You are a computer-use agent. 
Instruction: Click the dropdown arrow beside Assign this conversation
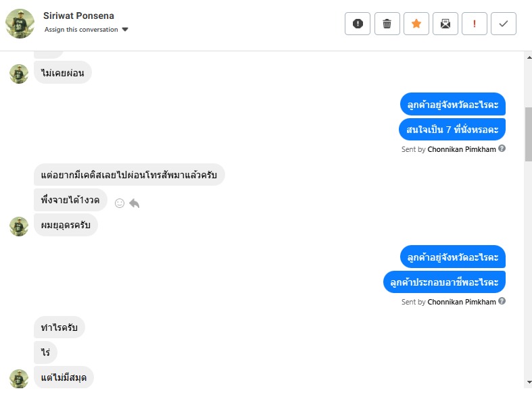tap(125, 30)
